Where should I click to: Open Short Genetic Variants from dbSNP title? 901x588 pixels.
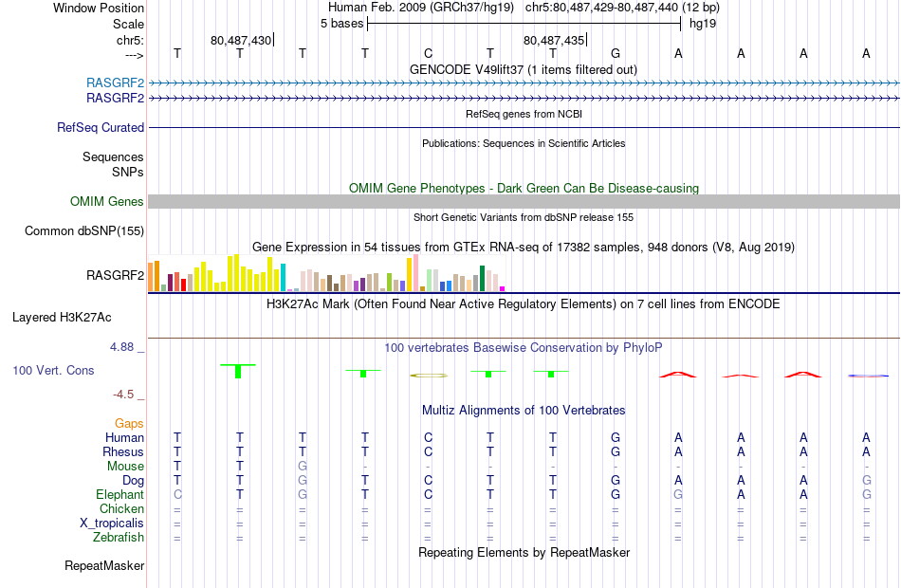[524, 217]
